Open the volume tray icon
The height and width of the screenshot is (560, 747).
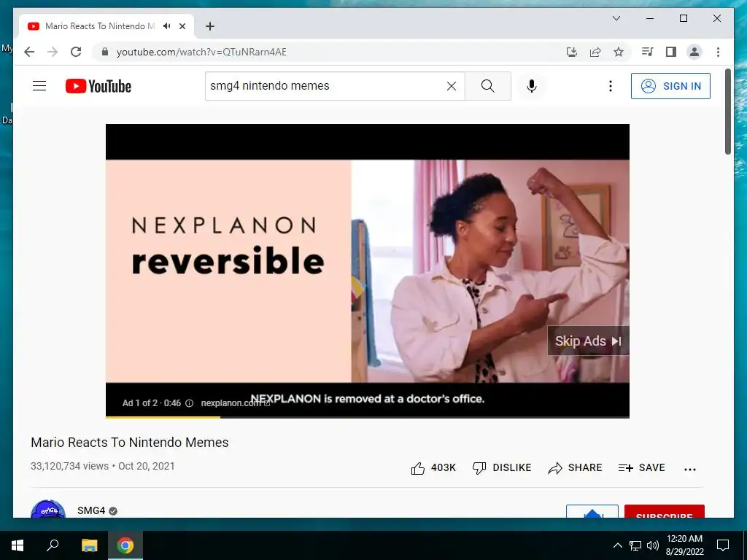click(x=653, y=545)
